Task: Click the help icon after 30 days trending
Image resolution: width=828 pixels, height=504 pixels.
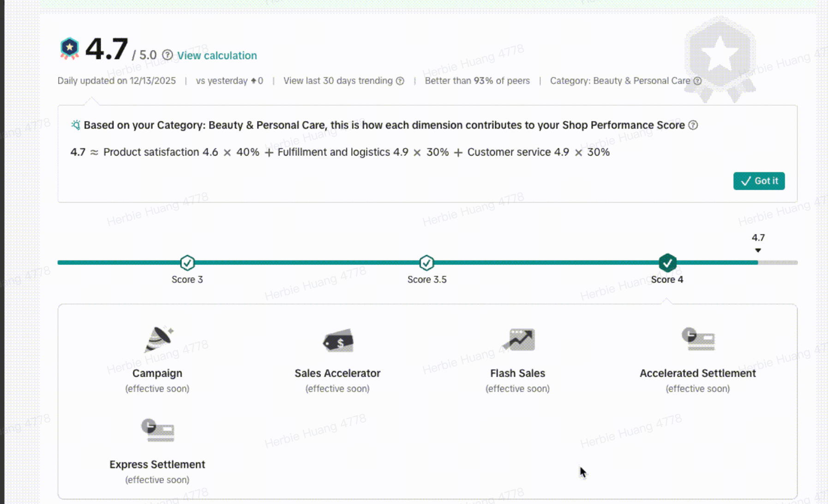Action: [x=400, y=81]
